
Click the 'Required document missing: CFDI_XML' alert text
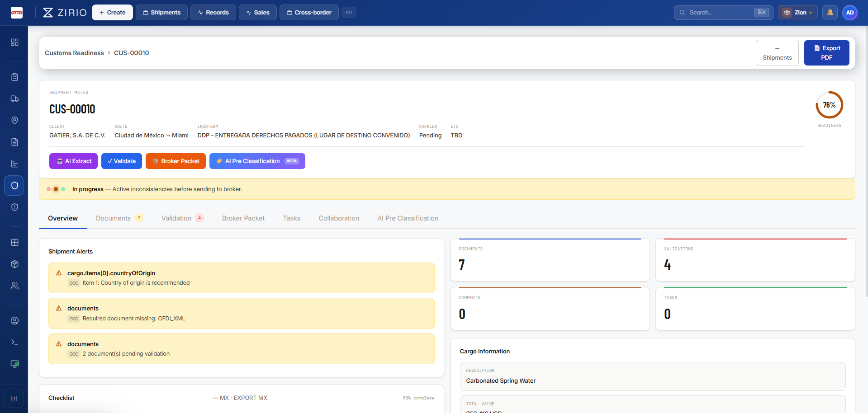134,319
